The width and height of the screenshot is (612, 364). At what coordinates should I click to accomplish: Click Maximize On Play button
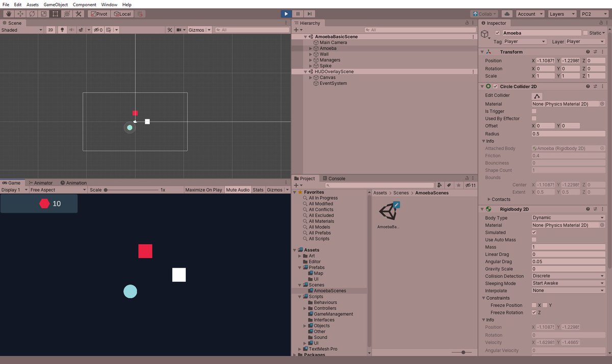pyautogui.click(x=203, y=190)
